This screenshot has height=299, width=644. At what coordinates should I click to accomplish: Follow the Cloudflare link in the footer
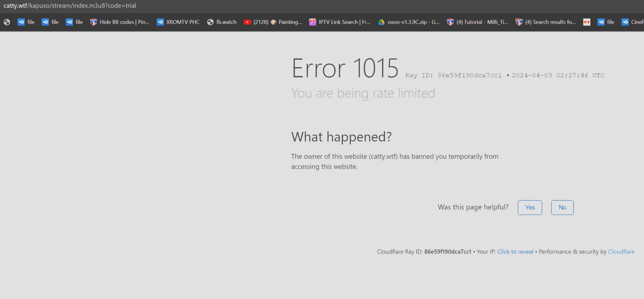pyautogui.click(x=621, y=252)
